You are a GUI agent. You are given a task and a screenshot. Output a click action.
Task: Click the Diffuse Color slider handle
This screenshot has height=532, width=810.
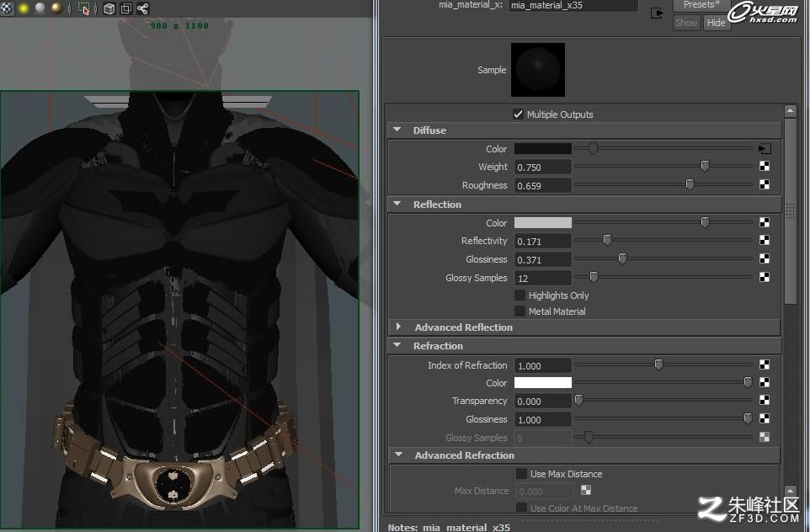click(x=593, y=148)
